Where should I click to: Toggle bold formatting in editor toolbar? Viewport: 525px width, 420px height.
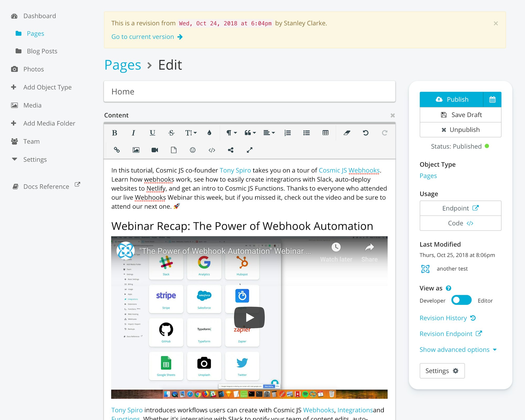(x=114, y=133)
